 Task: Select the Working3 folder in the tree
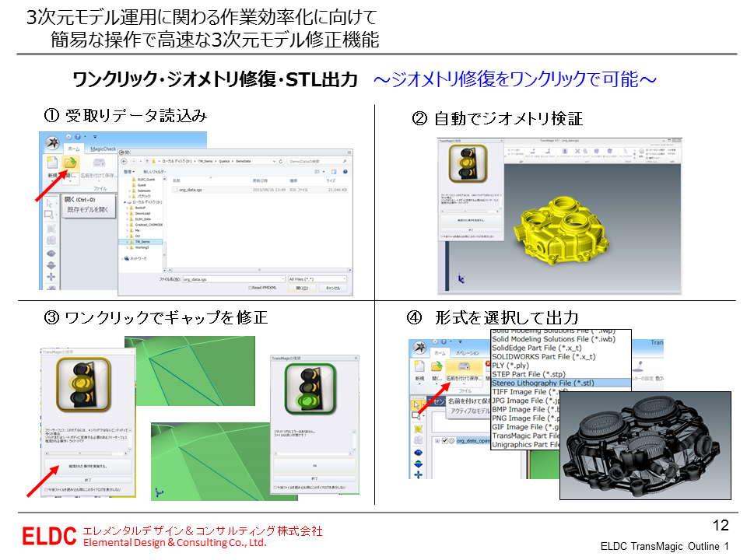pos(140,247)
